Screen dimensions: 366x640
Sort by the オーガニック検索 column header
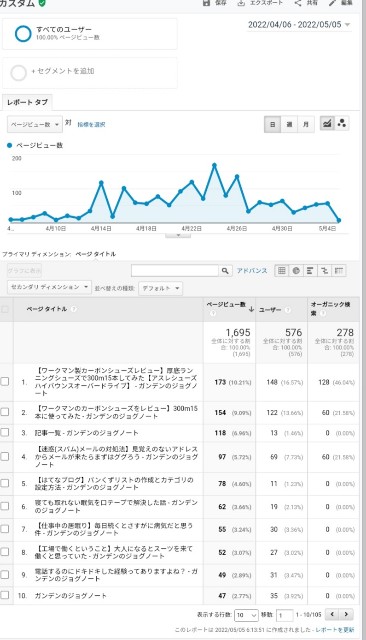331,309
